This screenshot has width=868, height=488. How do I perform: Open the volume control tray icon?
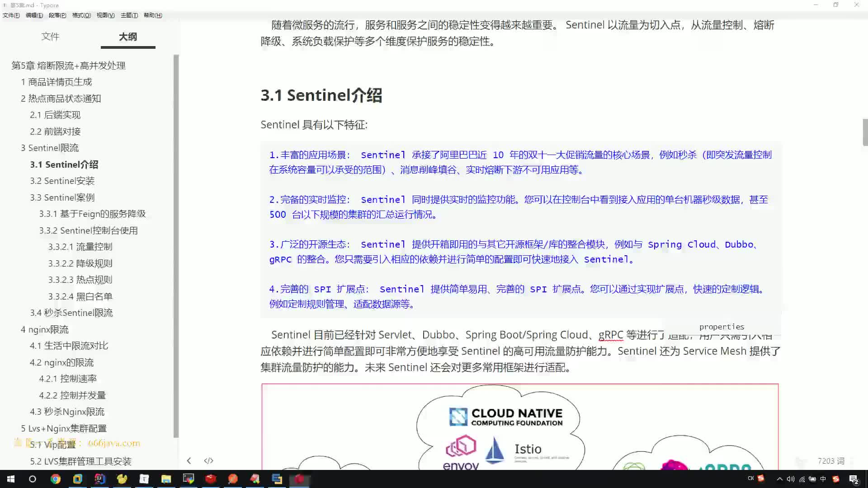pyautogui.click(x=790, y=479)
